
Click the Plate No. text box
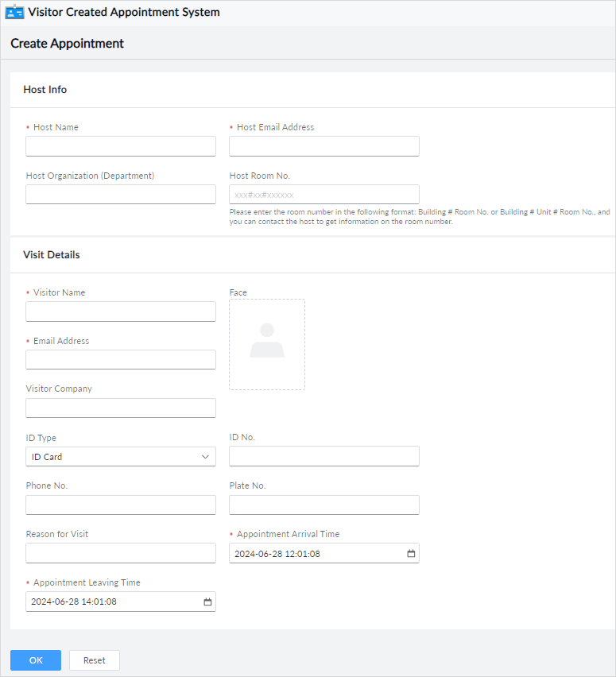pos(324,505)
